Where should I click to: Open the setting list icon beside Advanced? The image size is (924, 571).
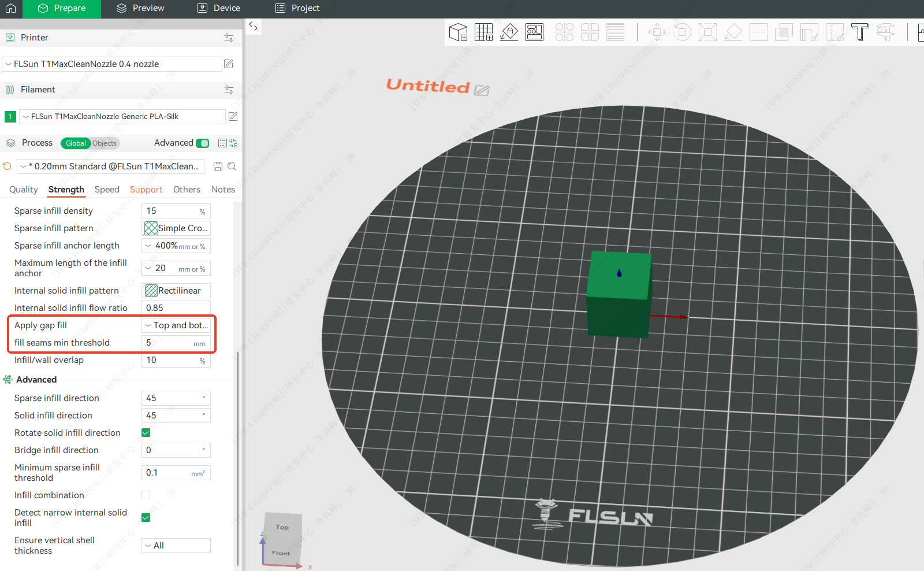222,143
